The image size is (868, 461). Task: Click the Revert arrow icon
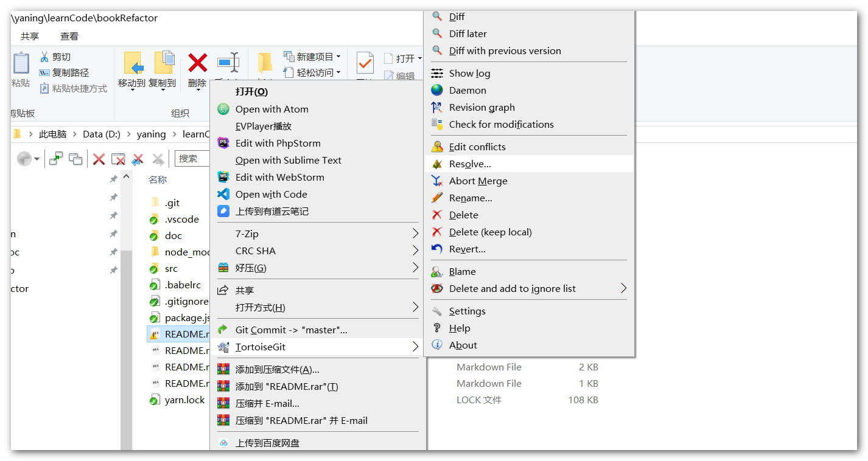pos(437,249)
